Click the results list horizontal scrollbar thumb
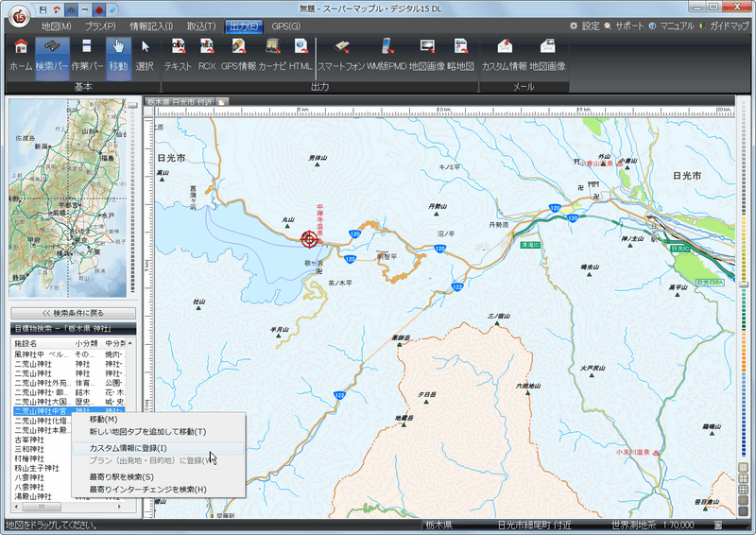 pos(42,507)
